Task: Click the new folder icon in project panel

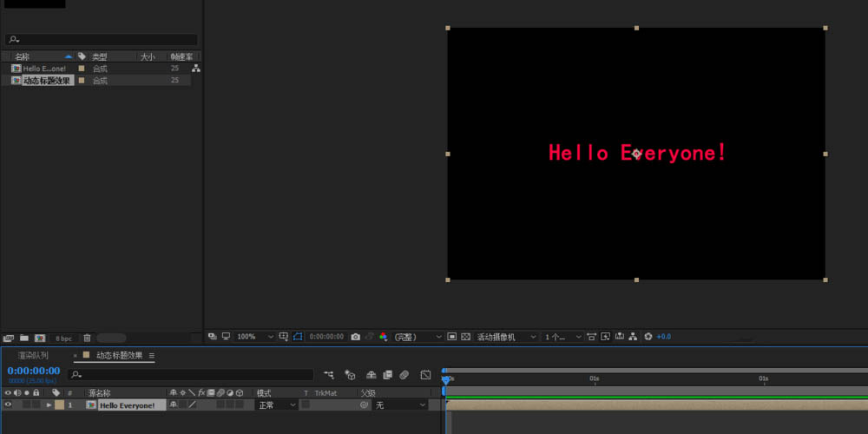Action: tap(24, 338)
